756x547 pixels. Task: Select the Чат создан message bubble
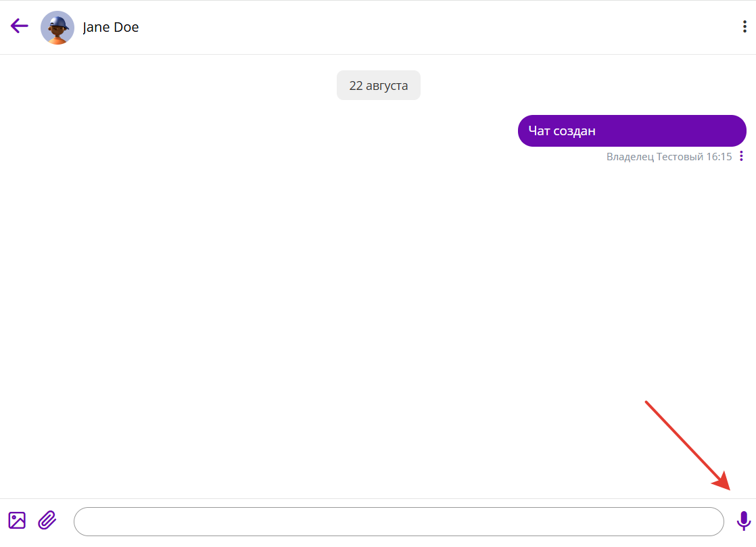tap(632, 130)
